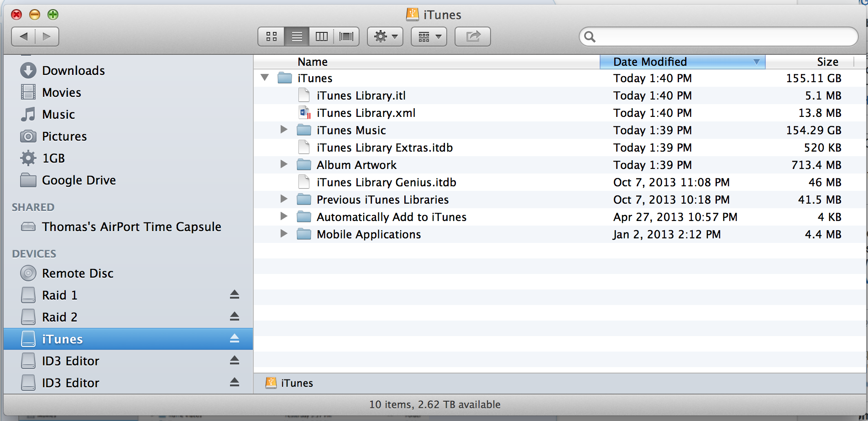868x421 pixels.
Task: Eject the Raid 2 drive
Action: (x=235, y=316)
